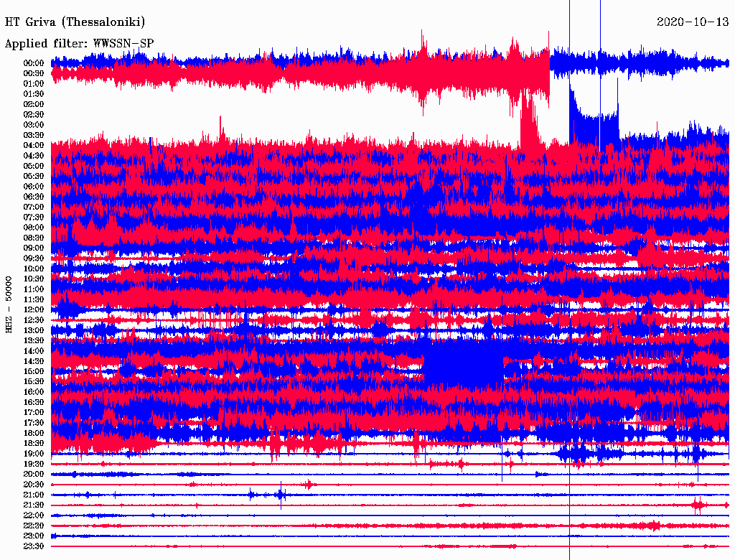Select the 16:30 time label
The width and height of the screenshot is (735, 560).
tap(34, 403)
